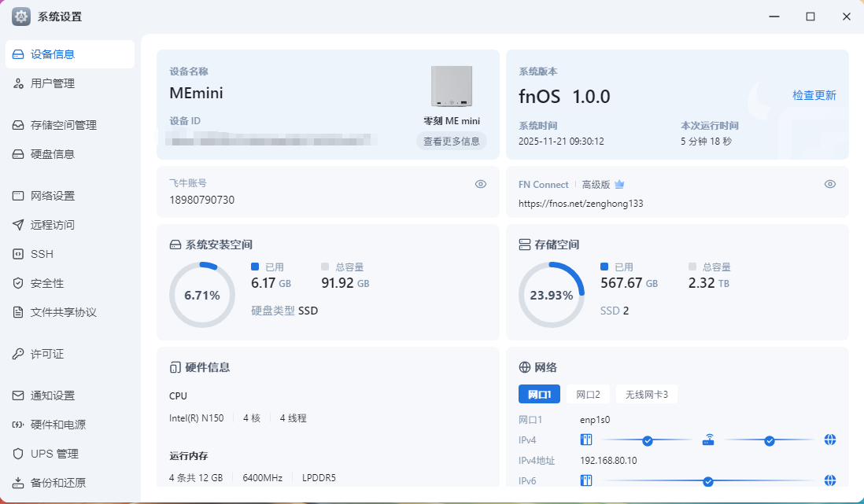Image resolution: width=864 pixels, height=504 pixels.
Task: Select the 无线网卡3 tab
Action: coord(646,394)
